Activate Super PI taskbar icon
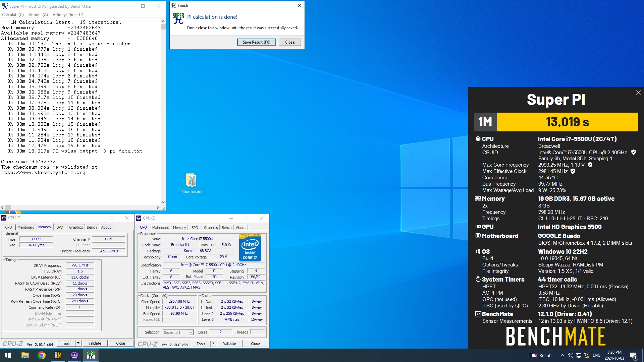644x362 pixels. tap(91, 355)
